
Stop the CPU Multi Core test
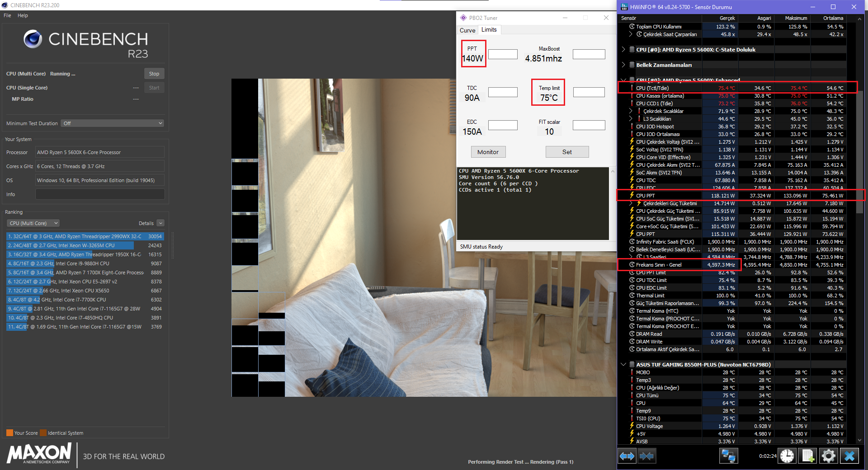[x=154, y=74]
